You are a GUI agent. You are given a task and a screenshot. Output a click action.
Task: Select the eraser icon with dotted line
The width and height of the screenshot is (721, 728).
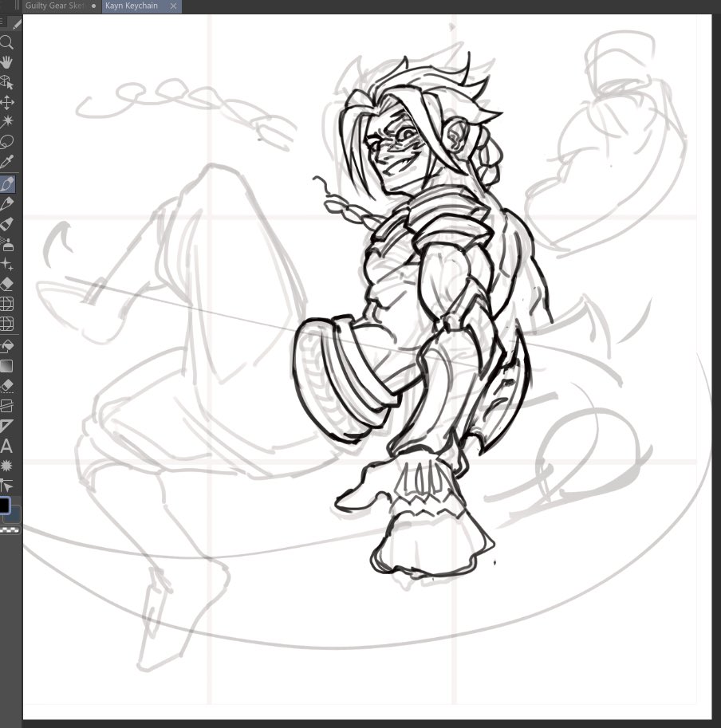click(6, 386)
